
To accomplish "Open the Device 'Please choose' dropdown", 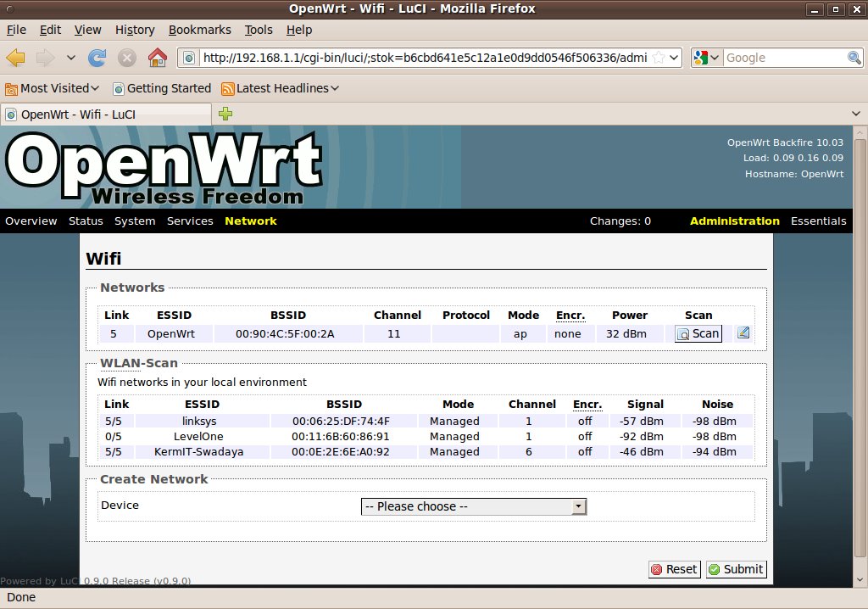I will tap(474, 506).
